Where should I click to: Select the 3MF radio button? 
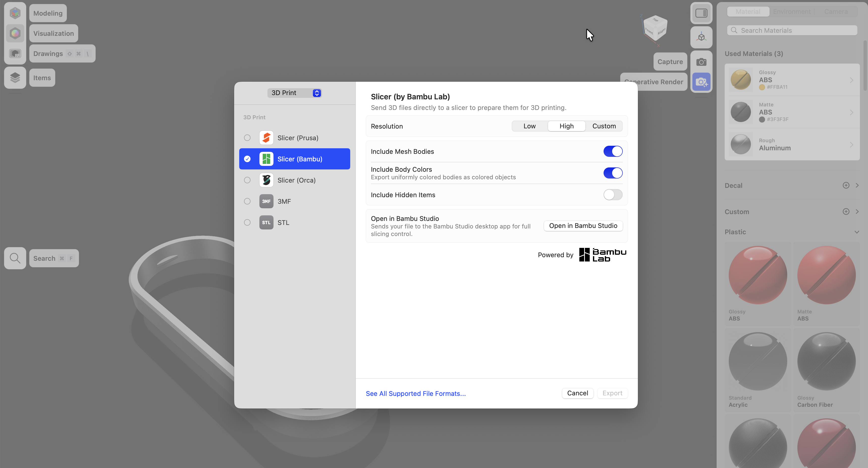247,201
